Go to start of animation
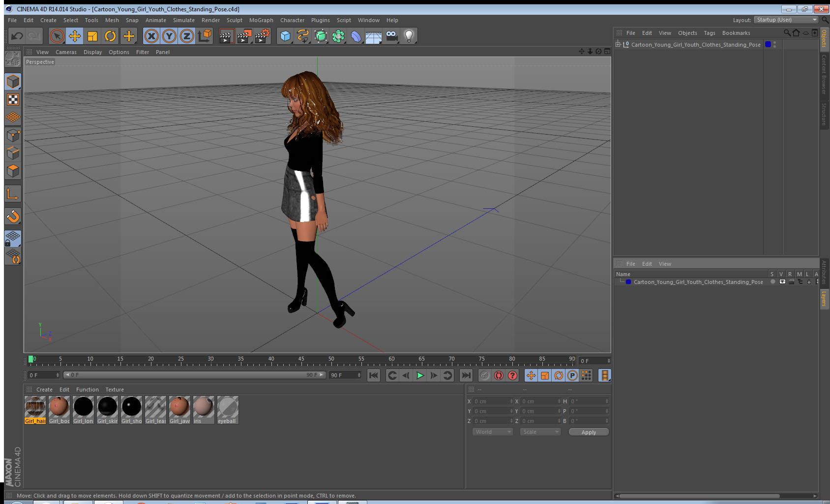Screen dimensions: 830x504 click(x=374, y=375)
